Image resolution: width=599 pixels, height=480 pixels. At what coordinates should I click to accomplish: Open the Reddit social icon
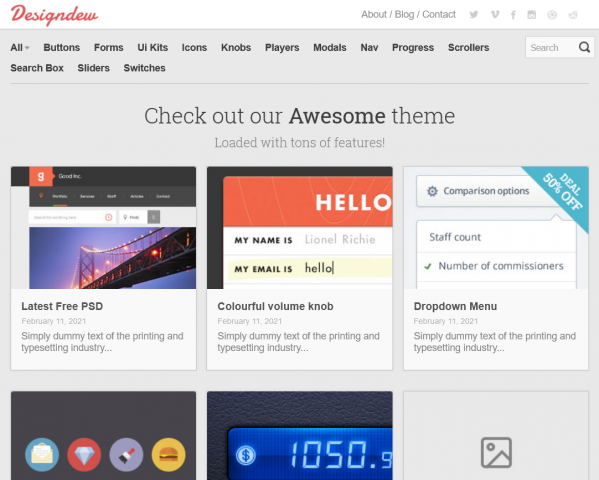573,15
